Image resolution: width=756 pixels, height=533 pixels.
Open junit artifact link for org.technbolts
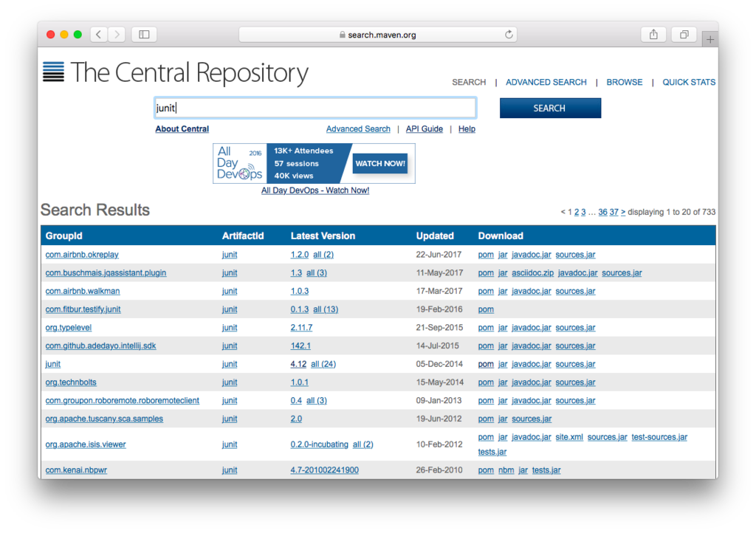pos(230,382)
